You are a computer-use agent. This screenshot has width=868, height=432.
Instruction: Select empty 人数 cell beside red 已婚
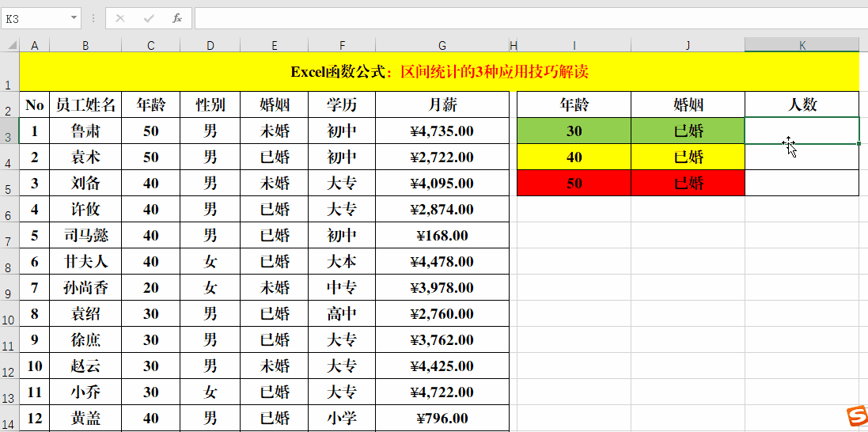802,183
